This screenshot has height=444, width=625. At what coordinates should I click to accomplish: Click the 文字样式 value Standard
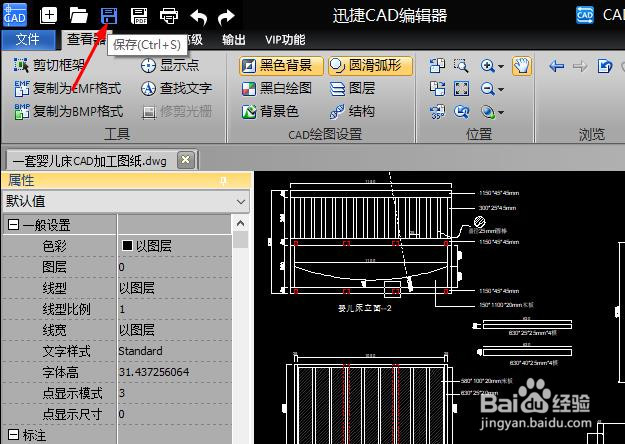175,351
